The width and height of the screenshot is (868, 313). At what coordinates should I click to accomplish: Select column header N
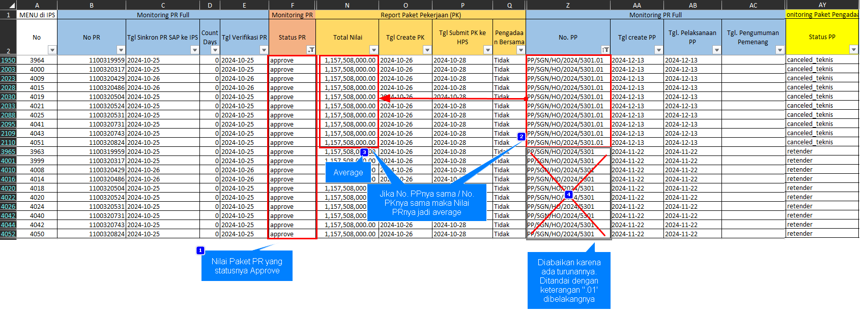[347, 5]
